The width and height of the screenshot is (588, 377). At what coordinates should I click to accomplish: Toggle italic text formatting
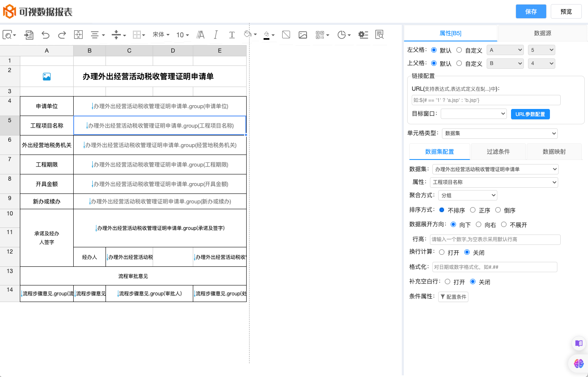pos(216,35)
